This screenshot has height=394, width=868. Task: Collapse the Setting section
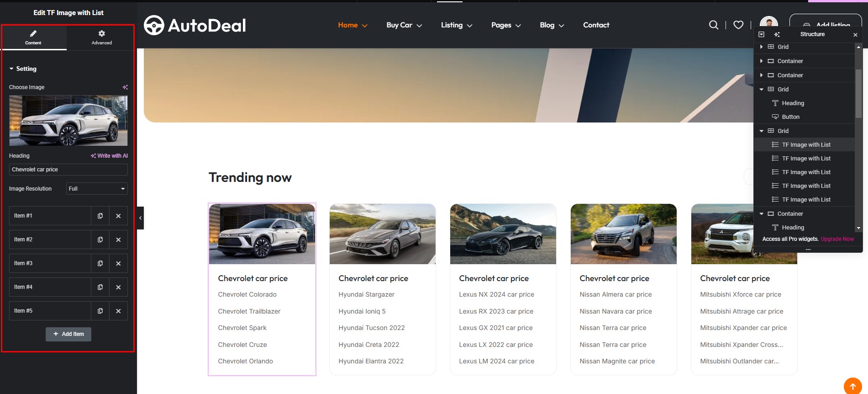click(23, 69)
